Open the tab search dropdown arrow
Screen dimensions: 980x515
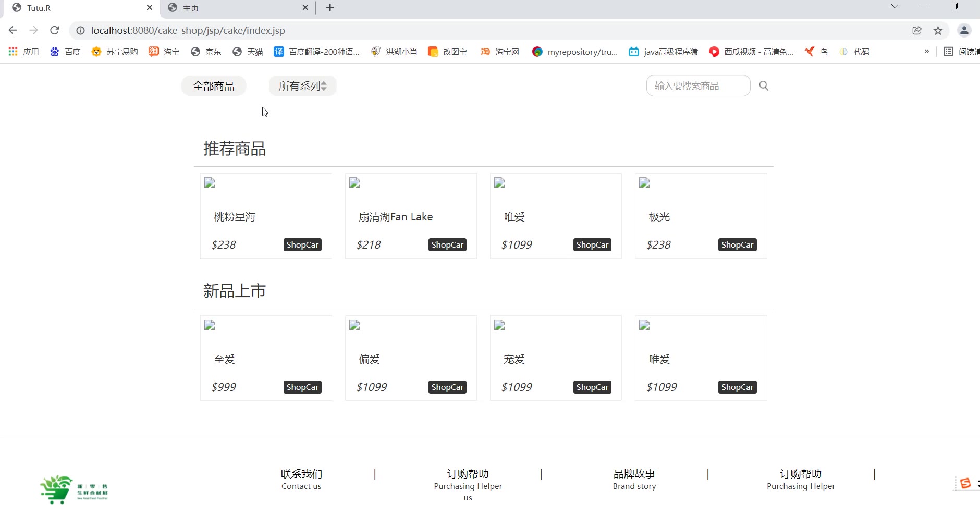(x=895, y=7)
